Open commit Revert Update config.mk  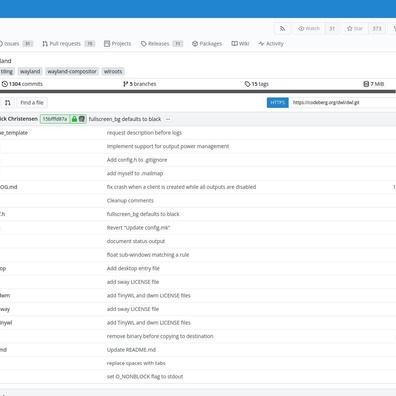pyautogui.click(x=138, y=228)
